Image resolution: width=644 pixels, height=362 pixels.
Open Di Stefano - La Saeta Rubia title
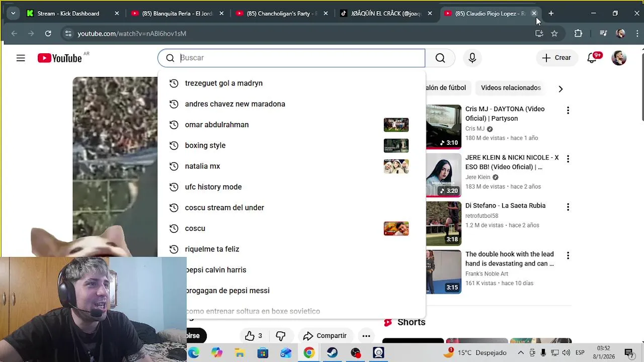point(505,206)
